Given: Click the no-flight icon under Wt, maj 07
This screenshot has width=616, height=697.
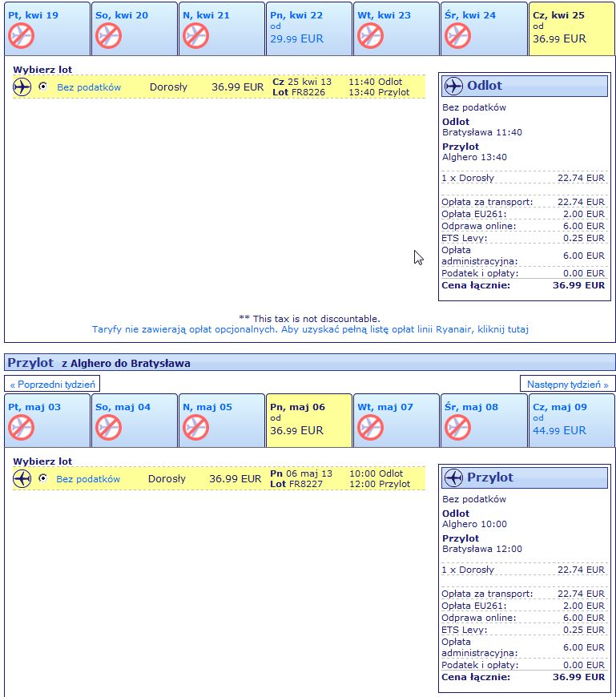Looking at the screenshot, I should (x=370, y=428).
